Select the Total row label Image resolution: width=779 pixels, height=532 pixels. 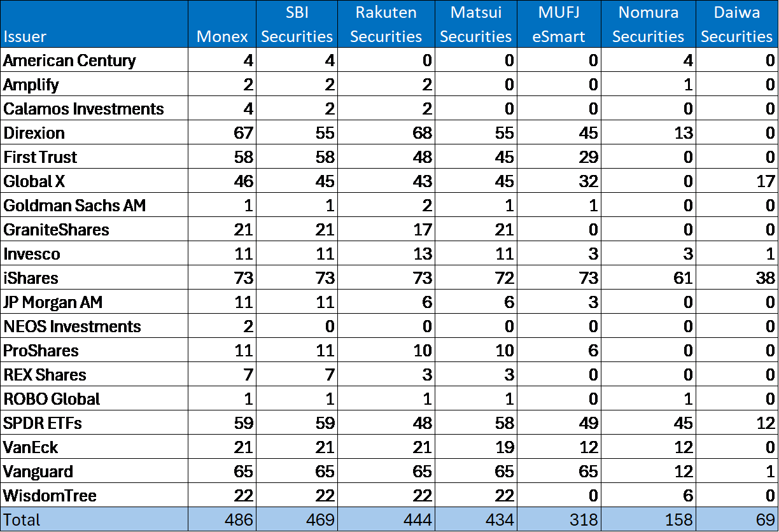[x=19, y=519]
